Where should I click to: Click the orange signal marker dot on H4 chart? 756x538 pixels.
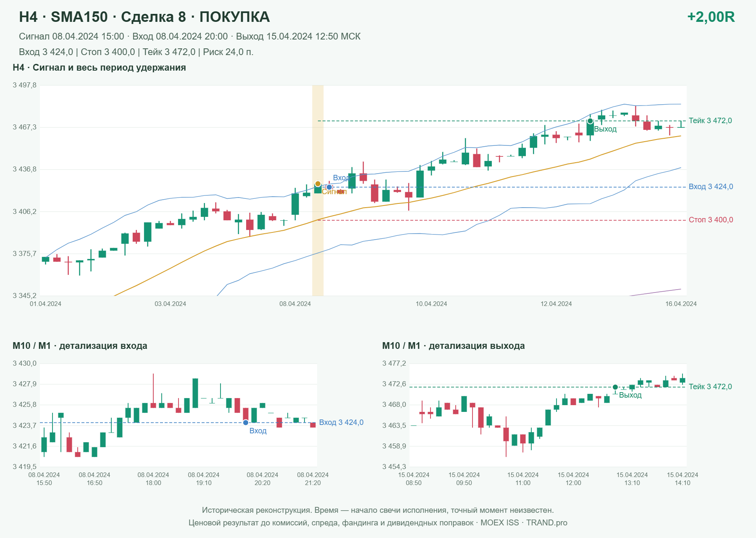point(318,184)
